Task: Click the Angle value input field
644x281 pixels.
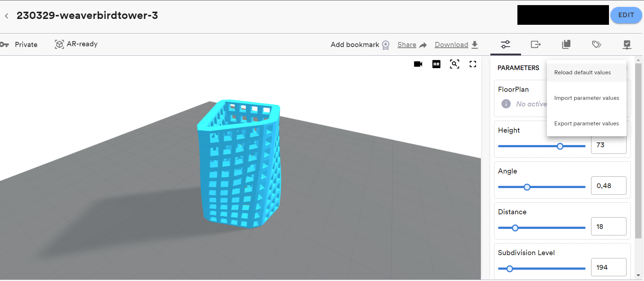Action: [x=608, y=186]
